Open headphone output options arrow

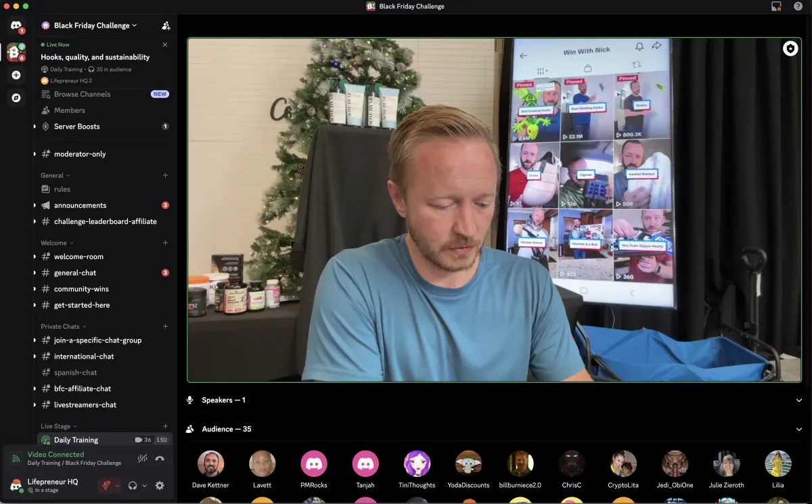[144, 486]
